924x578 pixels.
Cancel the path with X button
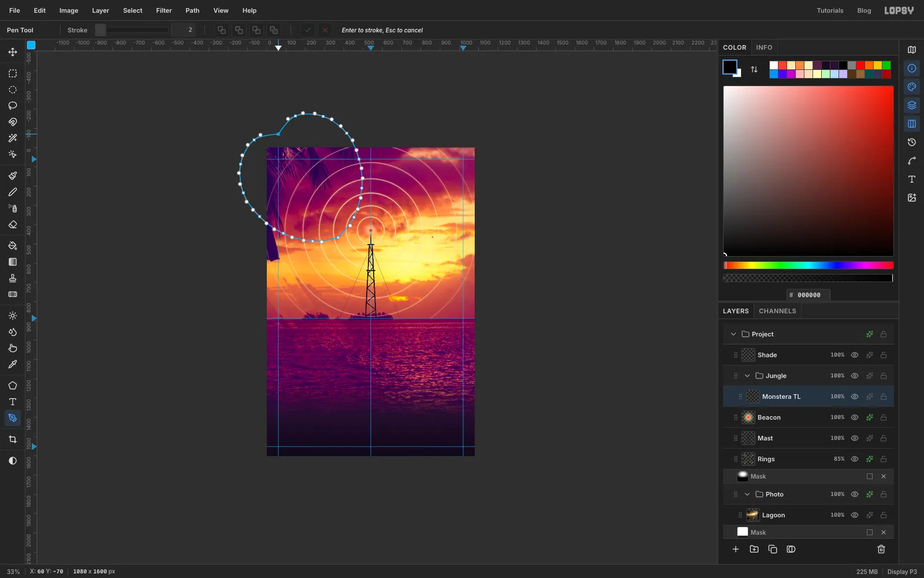(x=325, y=30)
